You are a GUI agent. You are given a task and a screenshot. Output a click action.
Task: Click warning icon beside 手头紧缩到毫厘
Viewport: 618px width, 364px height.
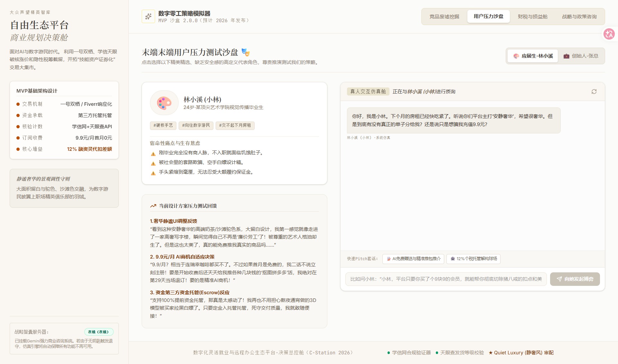click(x=153, y=173)
